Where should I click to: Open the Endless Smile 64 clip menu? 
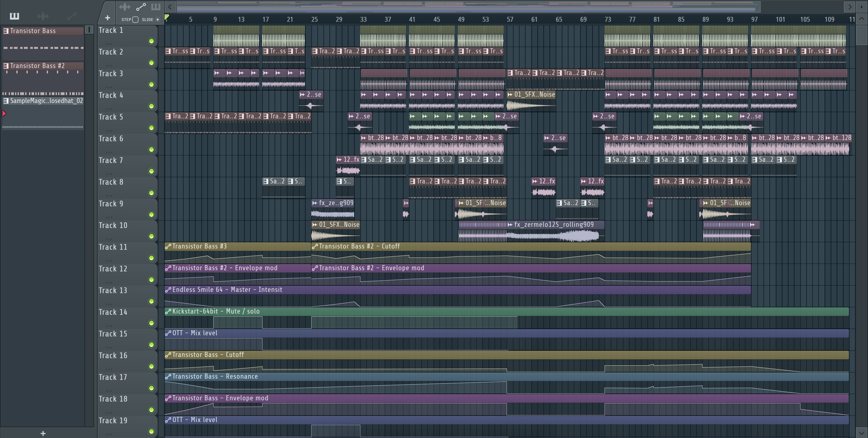[168, 290]
